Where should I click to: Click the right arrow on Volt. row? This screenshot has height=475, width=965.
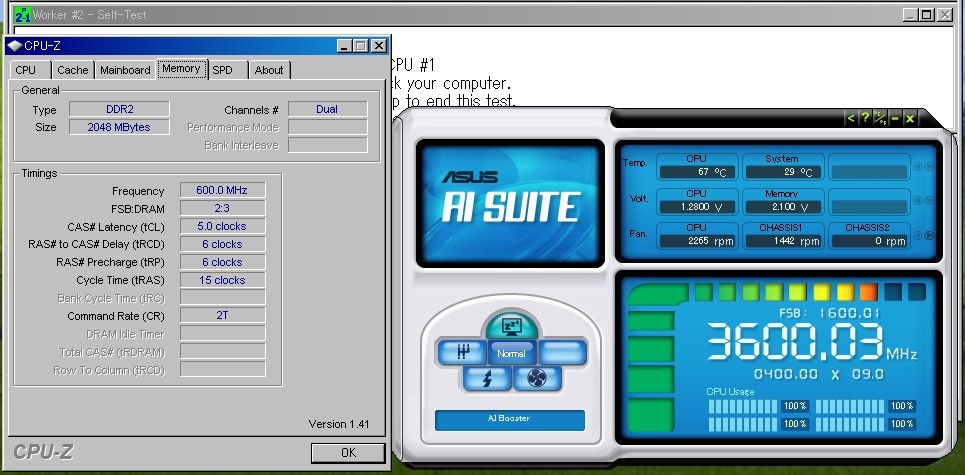(x=929, y=201)
